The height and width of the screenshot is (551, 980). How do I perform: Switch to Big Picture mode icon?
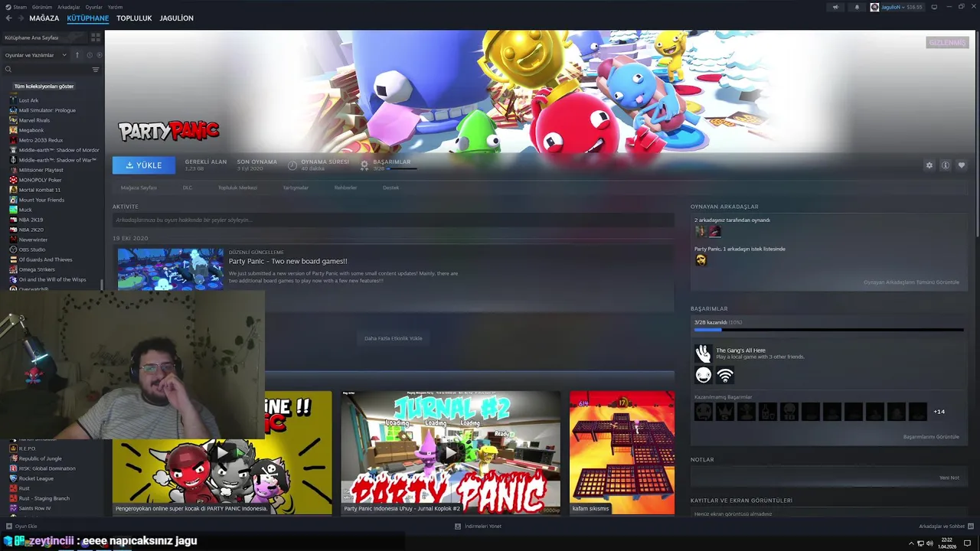pyautogui.click(x=934, y=7)
